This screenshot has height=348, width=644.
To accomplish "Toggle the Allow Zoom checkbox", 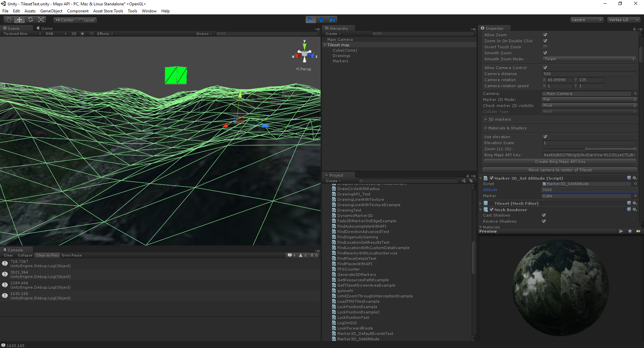I will tap(545, 35).
